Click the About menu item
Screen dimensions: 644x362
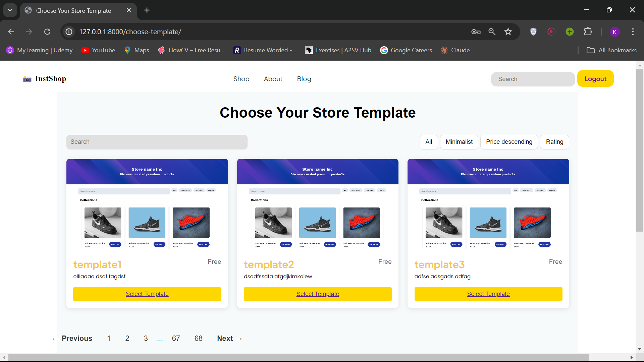[x=273, y=79]
